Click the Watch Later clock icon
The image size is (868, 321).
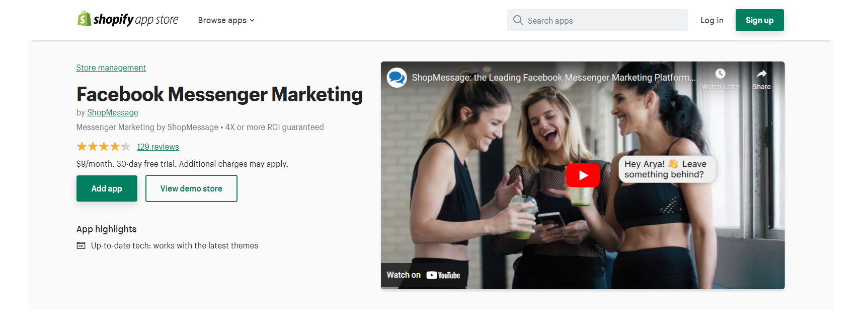pyautogui.click(x=720, y=74)
